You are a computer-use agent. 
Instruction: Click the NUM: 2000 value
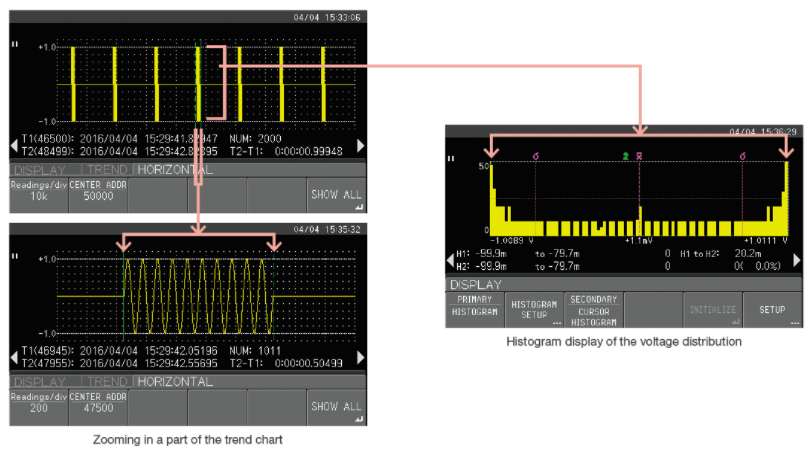pos(255,139)
